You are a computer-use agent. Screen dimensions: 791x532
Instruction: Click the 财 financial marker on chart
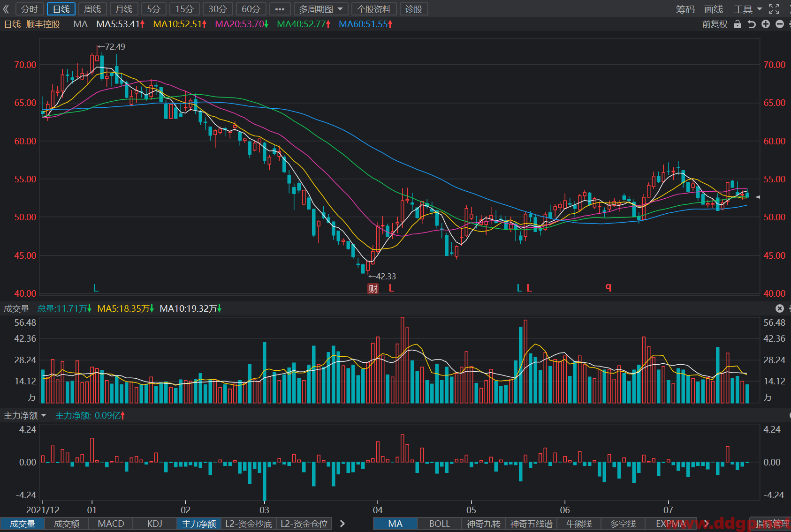373,288
